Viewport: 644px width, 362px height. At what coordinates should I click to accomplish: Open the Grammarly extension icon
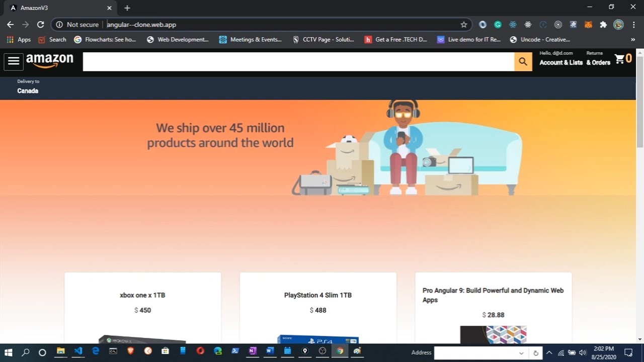pyautogui.click(x=498, y=24)
